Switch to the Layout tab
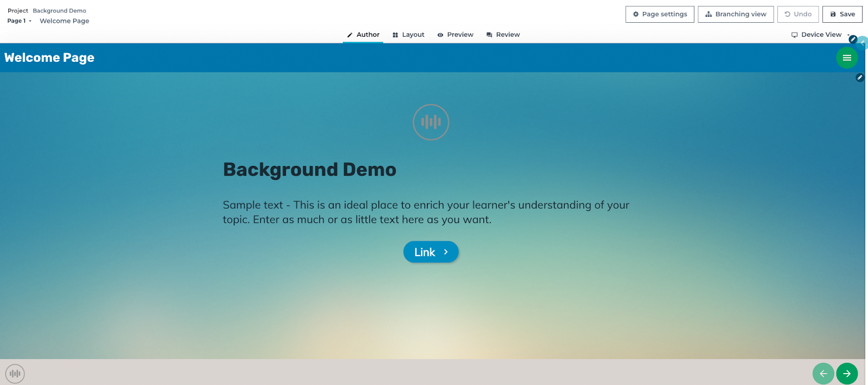 click(409, 35)
